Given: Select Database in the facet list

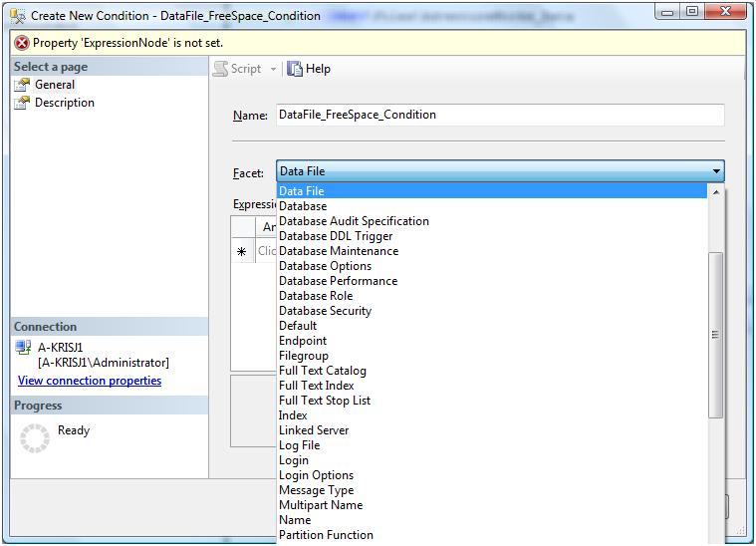Looking at the screenshot, I should point(492,206).
